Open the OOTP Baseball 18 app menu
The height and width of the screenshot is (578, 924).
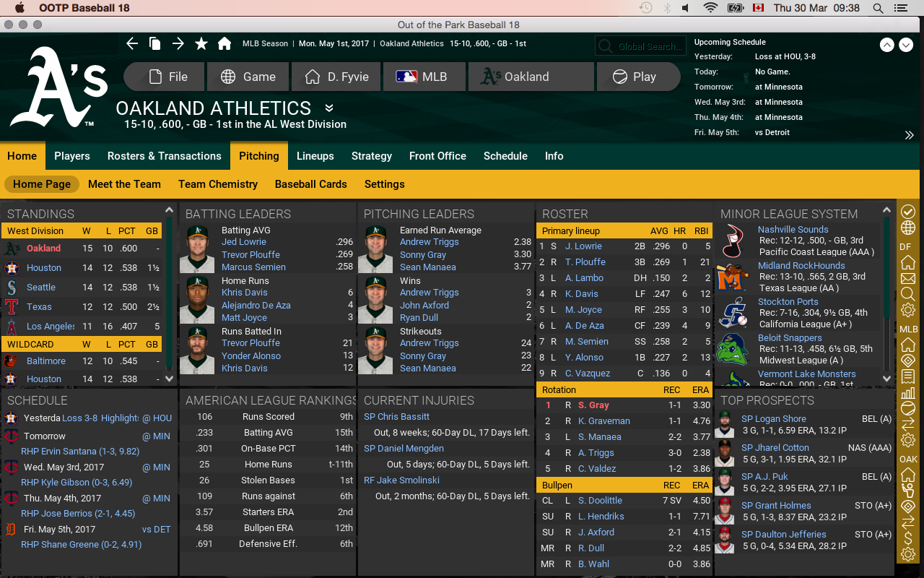click(x=86, y=8)
